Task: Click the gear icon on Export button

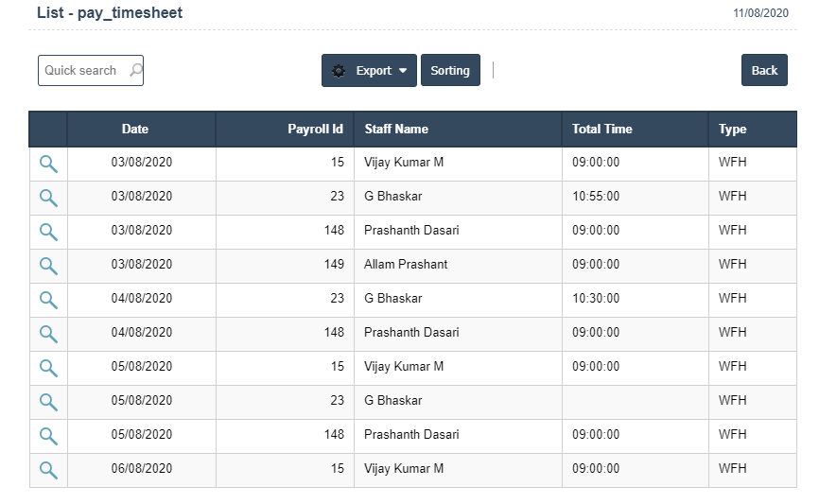Action: (x=340, y=71)
